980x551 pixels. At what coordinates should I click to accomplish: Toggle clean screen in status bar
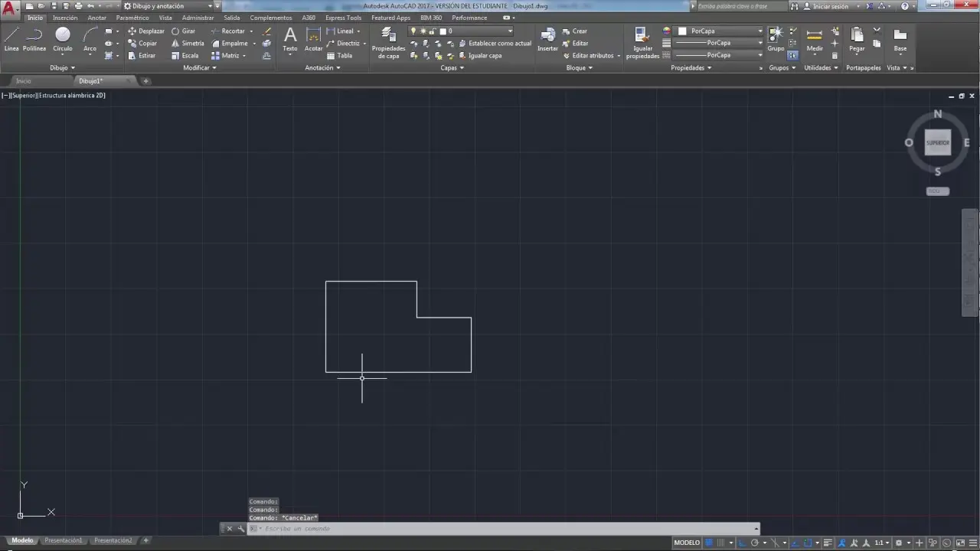click(960, 543)
